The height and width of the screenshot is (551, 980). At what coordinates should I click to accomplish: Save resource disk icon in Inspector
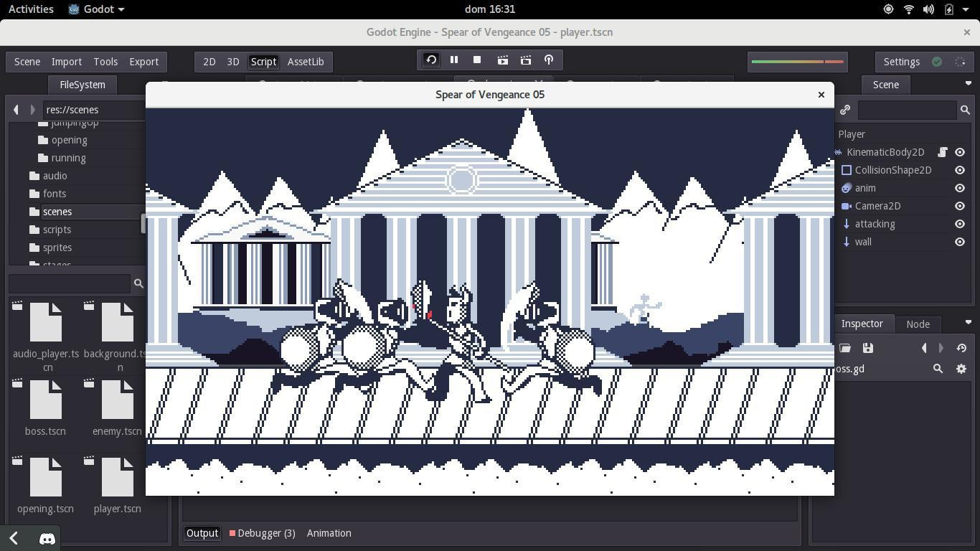(x=867, y=348)
